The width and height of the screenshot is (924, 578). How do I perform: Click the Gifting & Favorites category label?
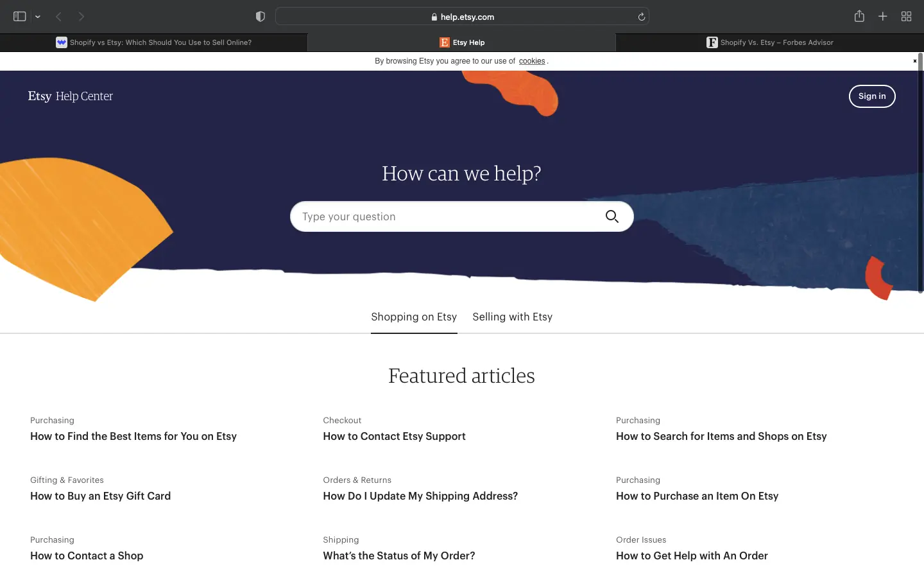click(x=67, y=480)
